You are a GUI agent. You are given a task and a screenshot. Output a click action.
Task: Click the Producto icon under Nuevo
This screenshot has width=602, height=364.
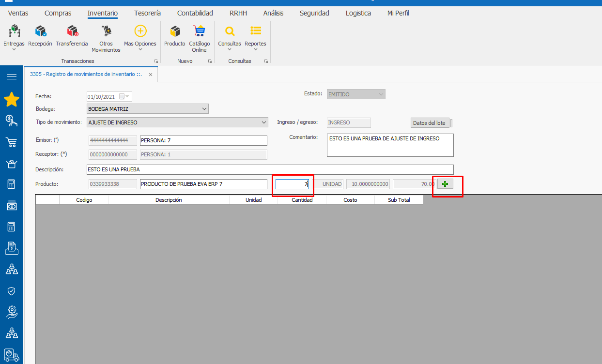click(x=174, y=32)
